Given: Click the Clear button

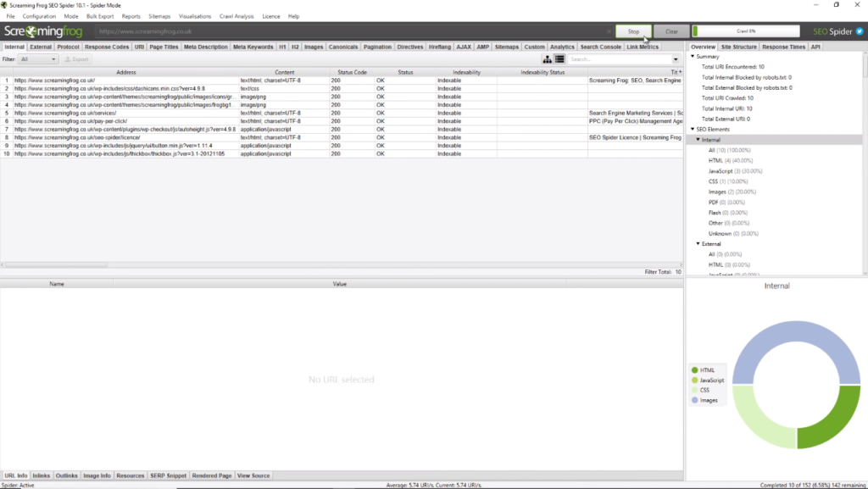Looking at the screenshot, I should click(x=671, y=31).
